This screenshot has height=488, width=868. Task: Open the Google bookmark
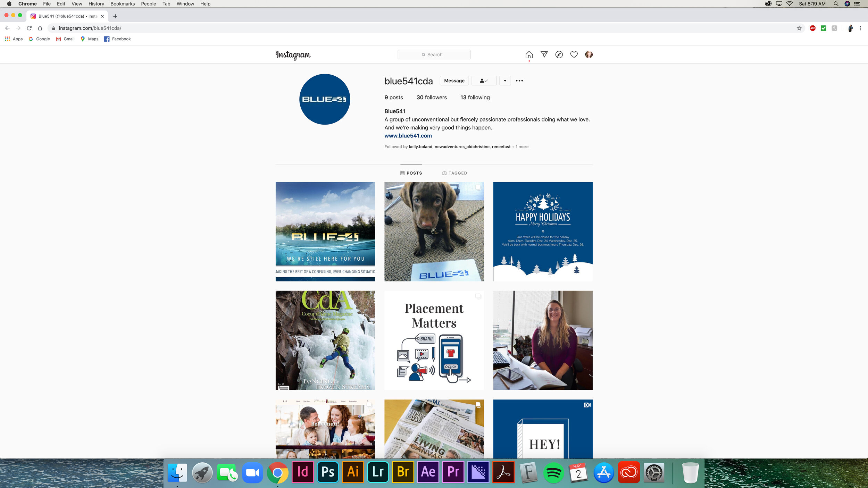pyautogui.click(x=39, y=39)
